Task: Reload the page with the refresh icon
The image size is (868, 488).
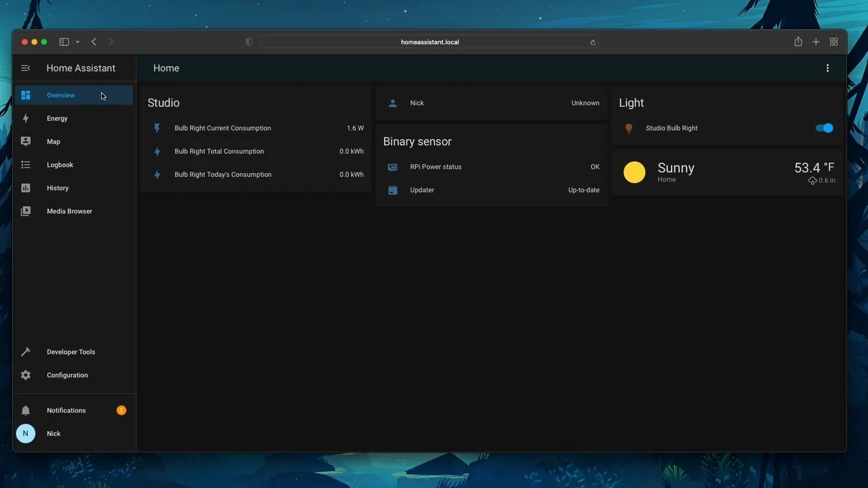Action: (593, 42)
